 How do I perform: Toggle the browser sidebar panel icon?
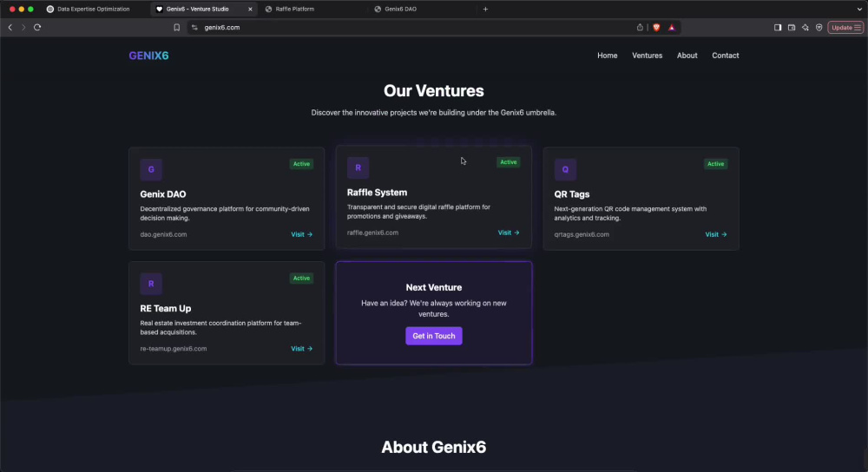(x=778, y=27)
